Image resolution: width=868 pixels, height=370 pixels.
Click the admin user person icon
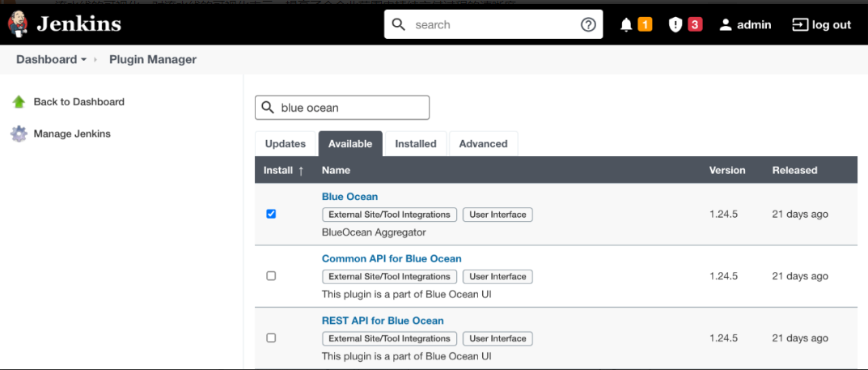[726, 25]
